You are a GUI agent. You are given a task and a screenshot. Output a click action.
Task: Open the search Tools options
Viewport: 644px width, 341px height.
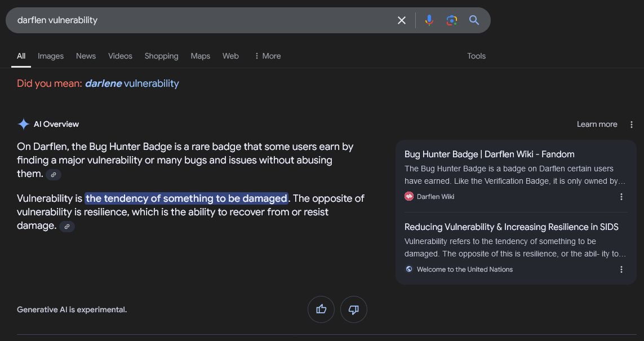[477, 56]
